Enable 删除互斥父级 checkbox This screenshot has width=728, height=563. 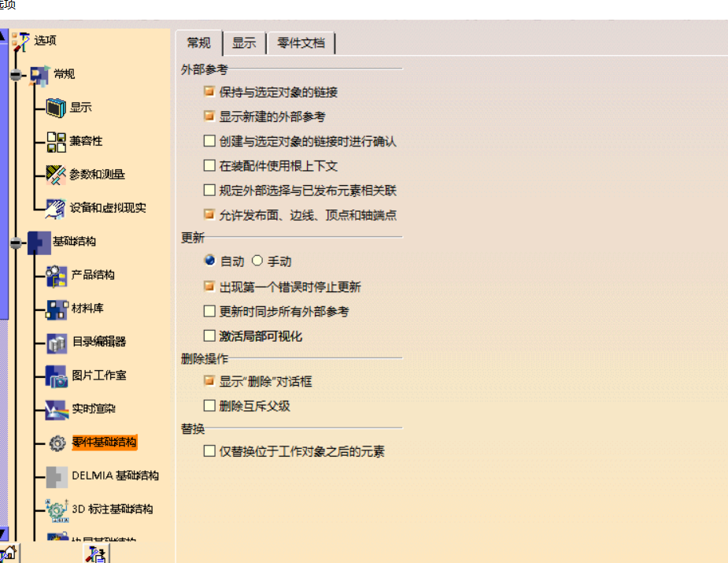[x=209, y=406]
